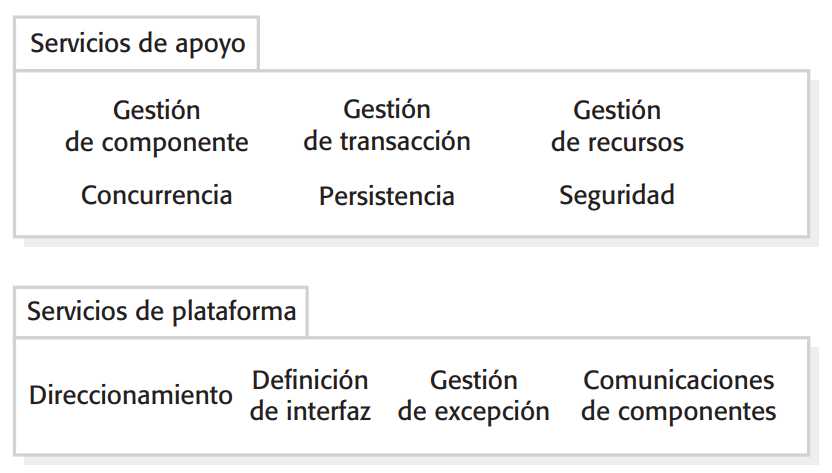Select the 'de recursos' text line
This screenshot has width=832, height=473.
[617, 143]
